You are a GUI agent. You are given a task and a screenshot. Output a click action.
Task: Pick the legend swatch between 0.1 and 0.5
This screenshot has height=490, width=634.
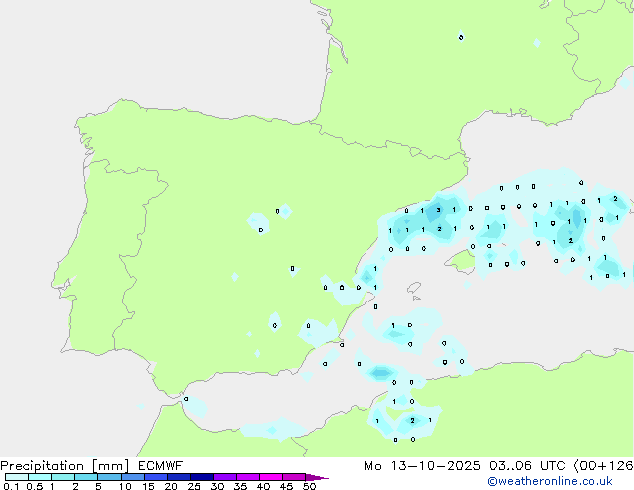(16, 477)
